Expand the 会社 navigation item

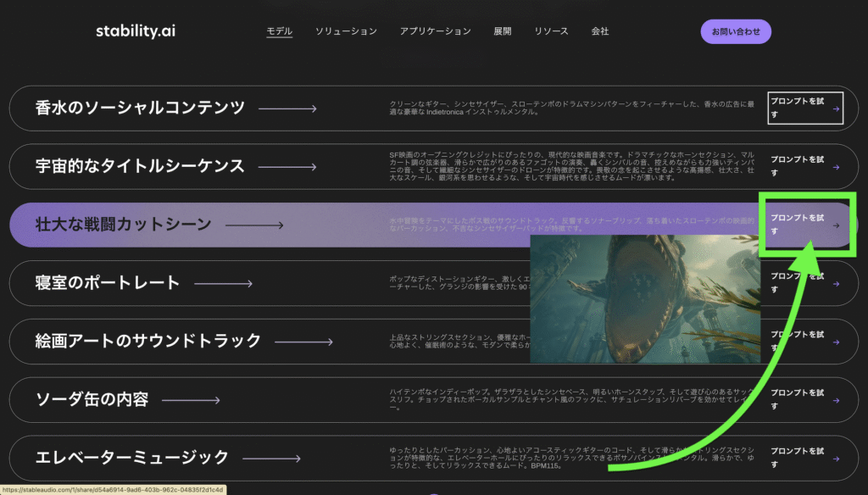coord(600,31)
